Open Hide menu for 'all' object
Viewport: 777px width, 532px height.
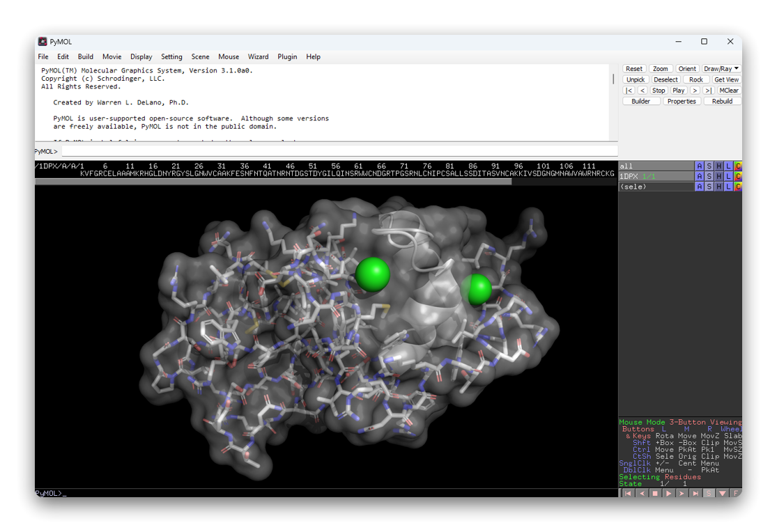click(718, 166)
